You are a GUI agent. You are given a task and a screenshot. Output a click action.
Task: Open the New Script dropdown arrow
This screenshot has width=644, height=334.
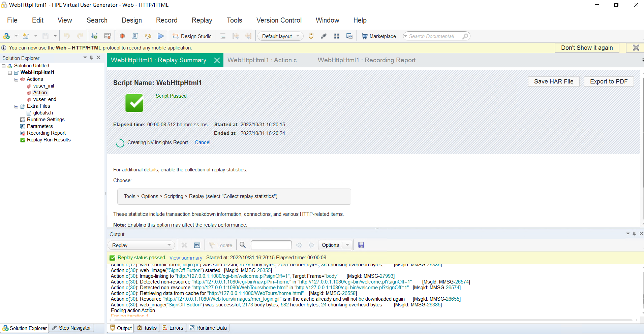[35, 36]
